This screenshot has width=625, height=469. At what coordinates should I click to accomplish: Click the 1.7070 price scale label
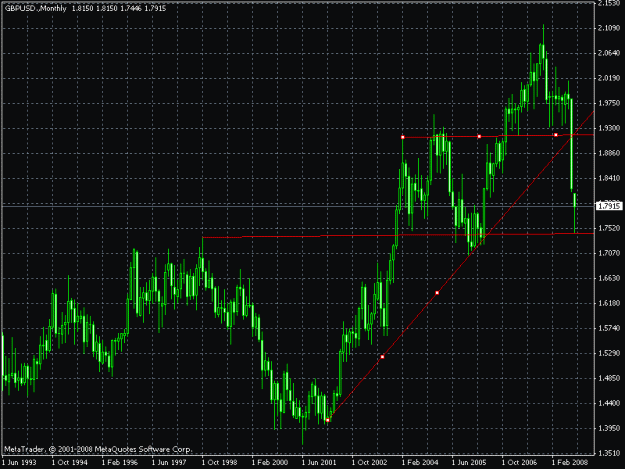point(609,253)
